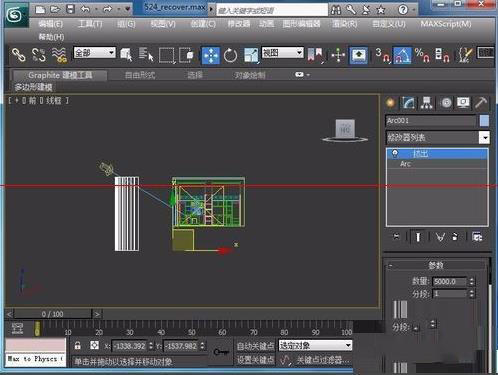Open the 帮助(H) menu
The height and width of the screenshot is (375, 498).
(51, 37)
